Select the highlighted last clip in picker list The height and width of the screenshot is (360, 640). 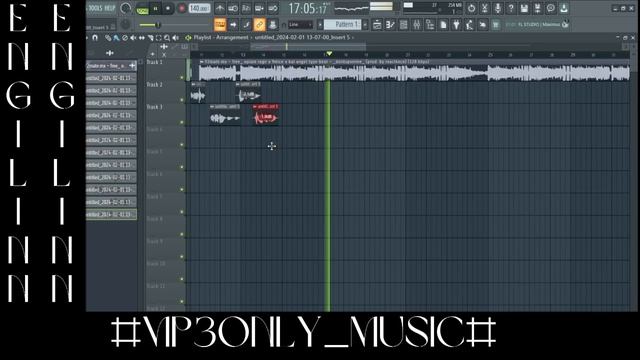coord(111,215)
